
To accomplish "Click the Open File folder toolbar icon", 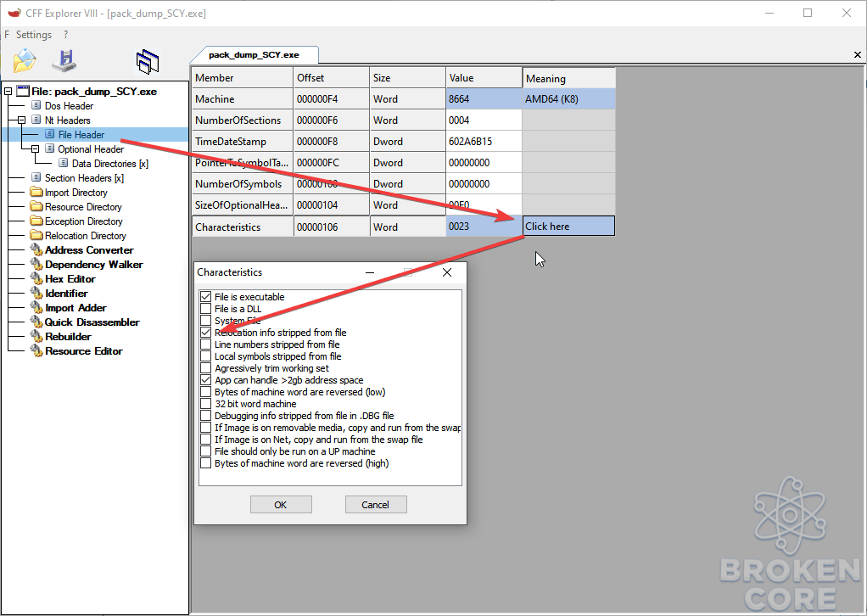I will click(x=25, y=60).
